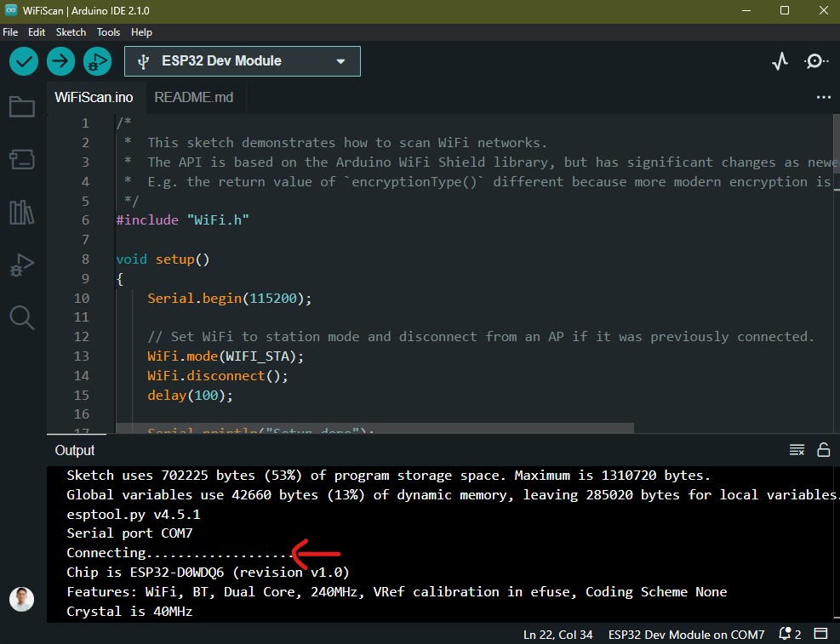
Task: Open the Serial Monitor
Action: point(815,61)
